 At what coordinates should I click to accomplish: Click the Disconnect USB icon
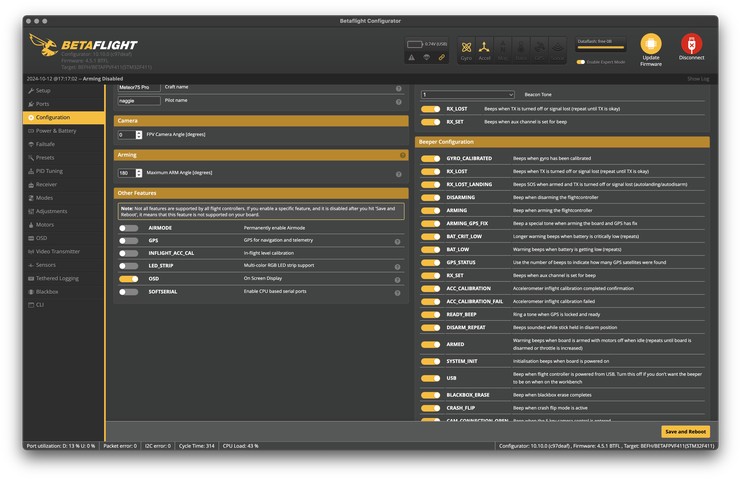[x=691, y=45]
